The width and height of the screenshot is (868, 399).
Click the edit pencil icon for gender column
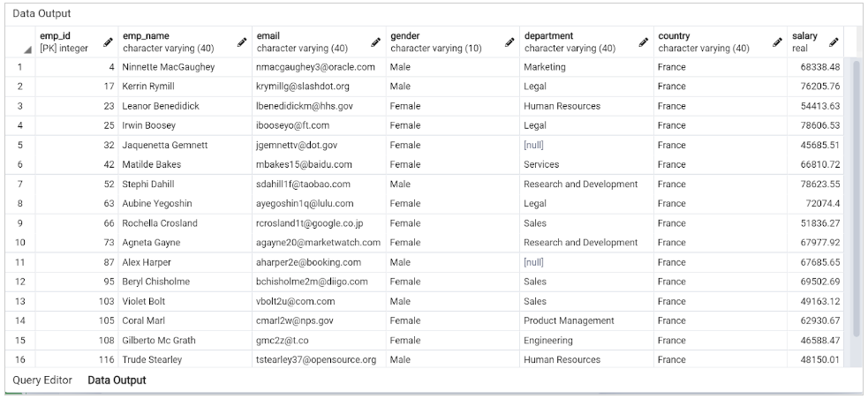coord(509,42)
